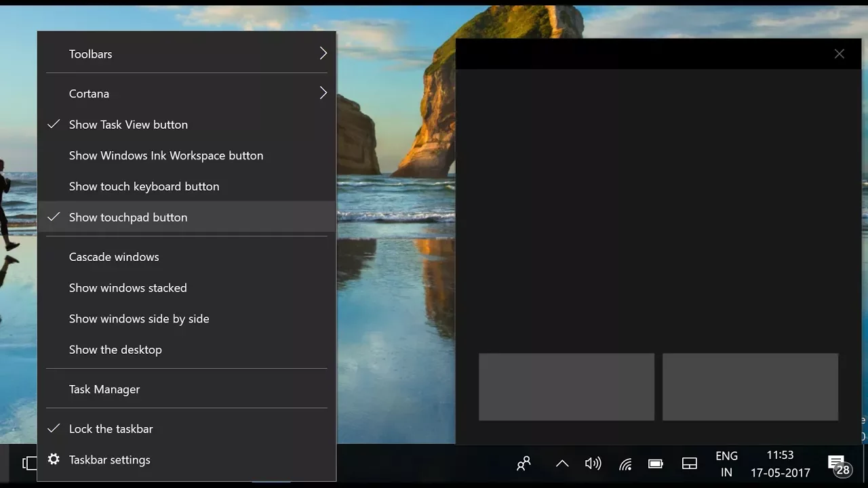Select Cascade windows

click(x=186, y=257)
